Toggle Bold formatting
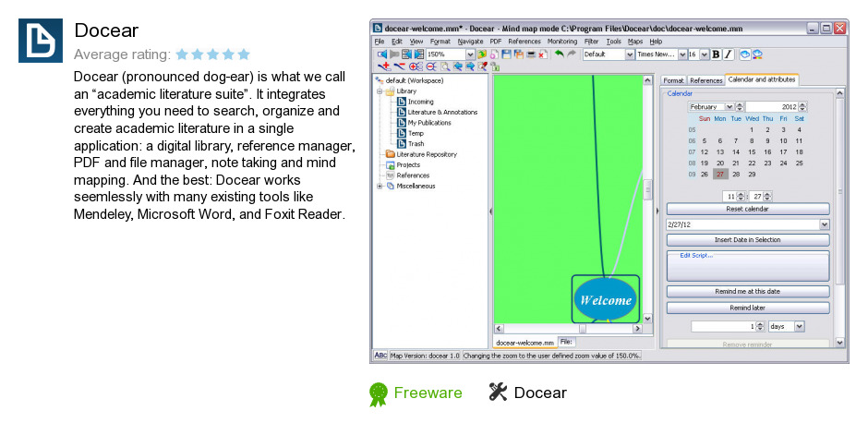 716,54
